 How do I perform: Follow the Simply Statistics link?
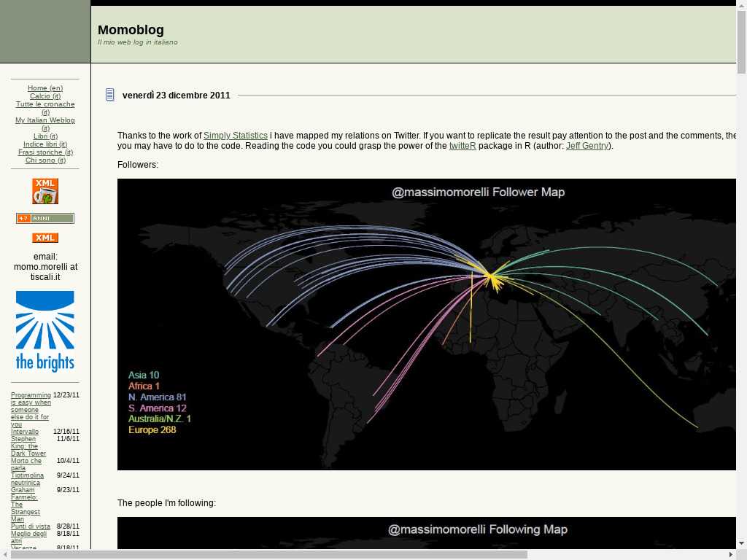pos(235,136)
